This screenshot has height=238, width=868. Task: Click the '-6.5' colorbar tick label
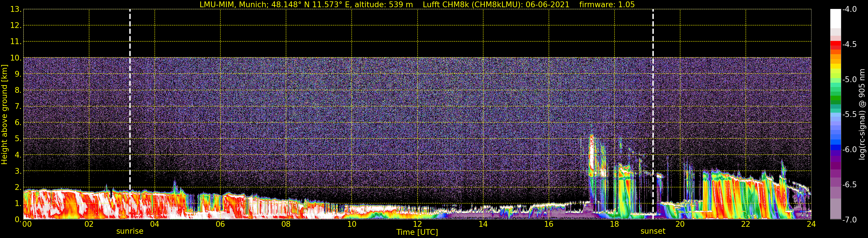[850, 184]
